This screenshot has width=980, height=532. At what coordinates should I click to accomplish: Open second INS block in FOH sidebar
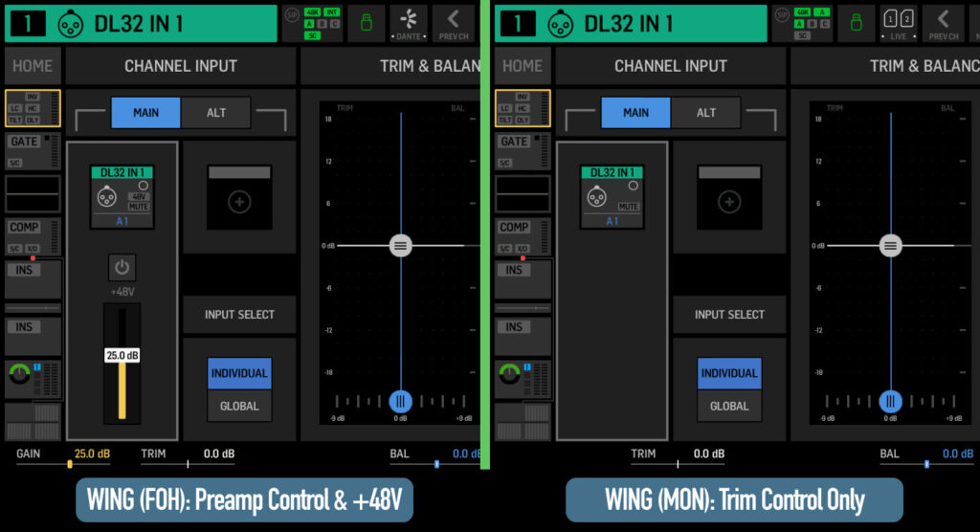tap(33, 337)
